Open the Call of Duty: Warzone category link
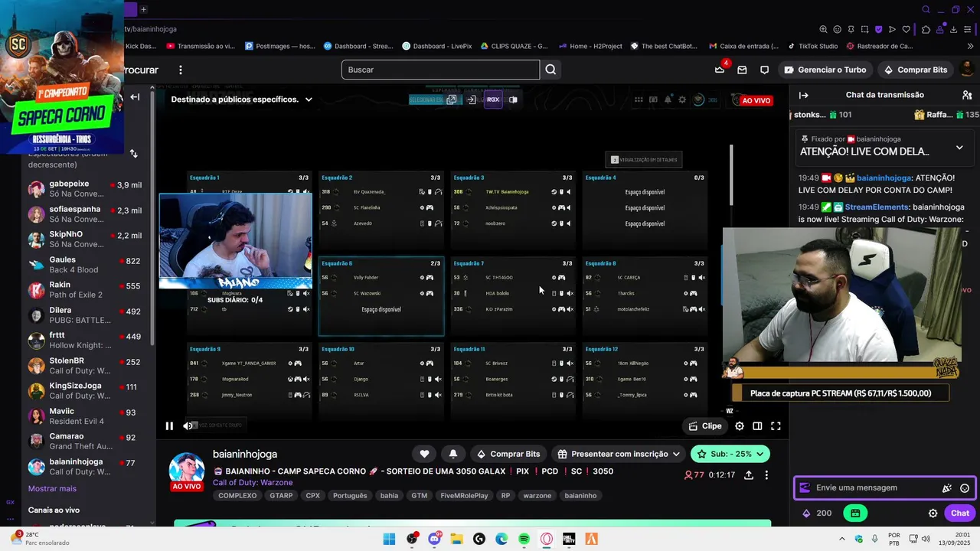 click(253, 483)
